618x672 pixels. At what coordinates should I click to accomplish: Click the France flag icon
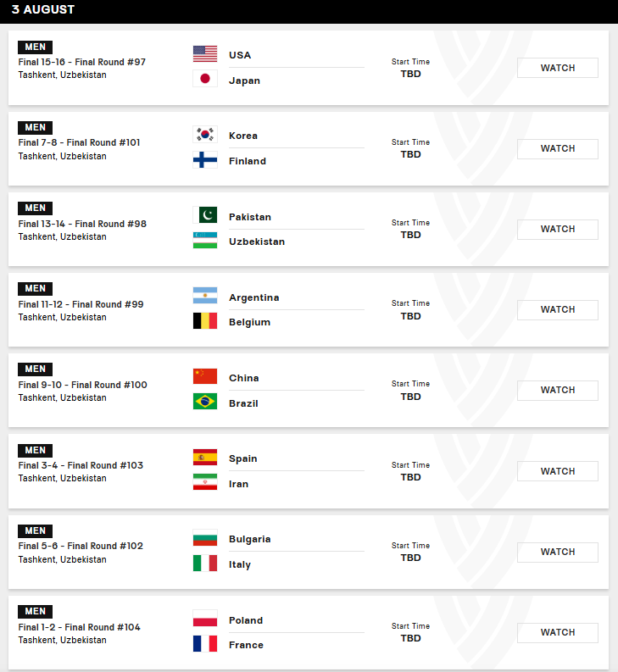point(205,644)
